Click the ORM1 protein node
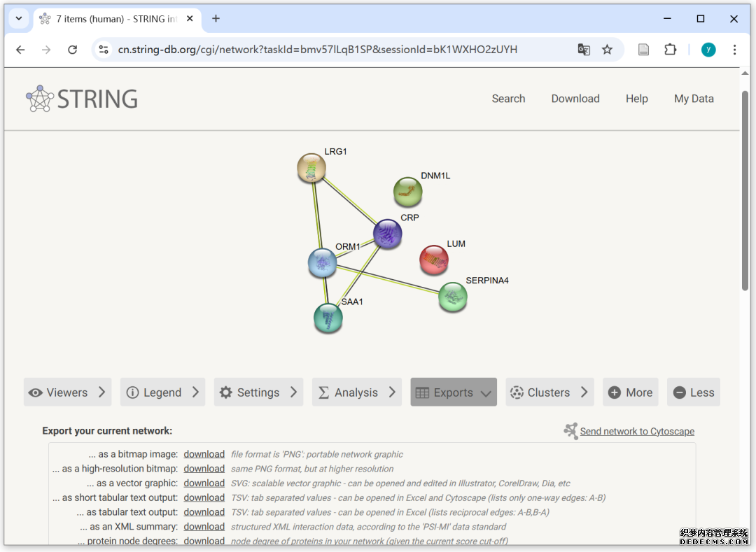 pyautogui.click(x=323, y=262)
